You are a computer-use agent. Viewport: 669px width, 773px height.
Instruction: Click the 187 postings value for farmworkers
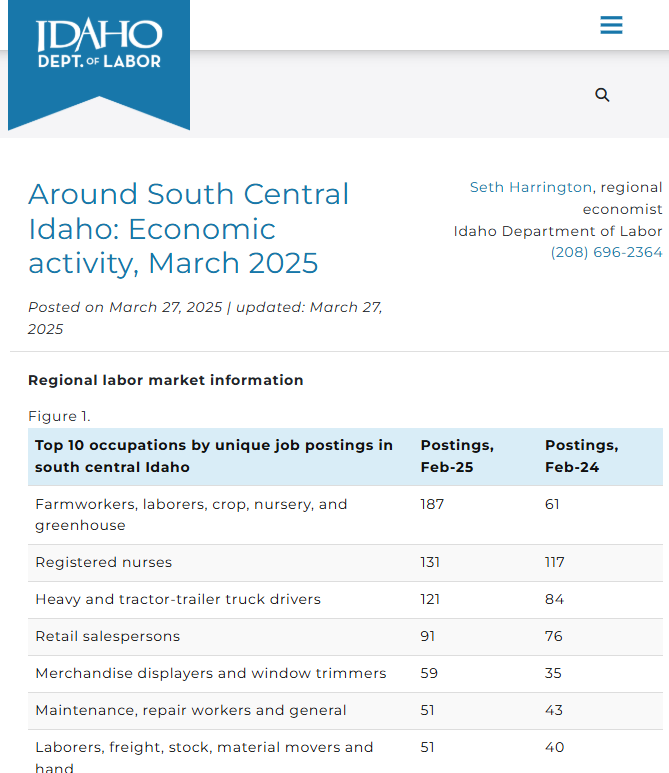tap(432, 504)
